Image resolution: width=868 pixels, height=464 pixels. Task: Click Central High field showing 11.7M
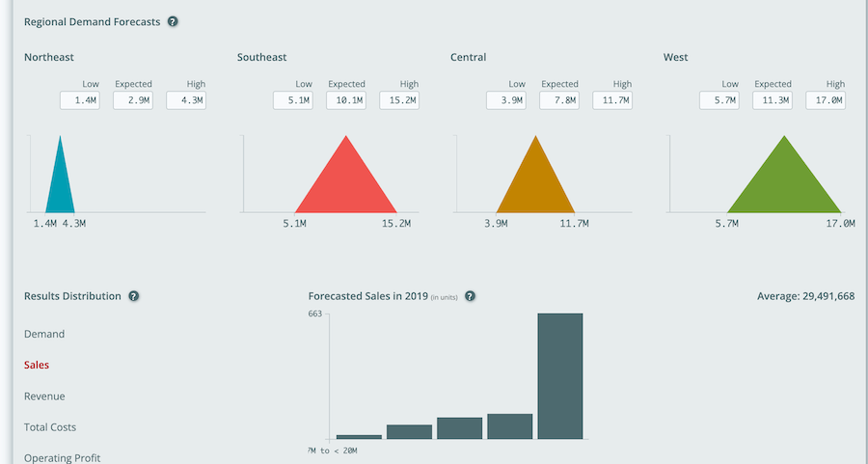point(612,100)
